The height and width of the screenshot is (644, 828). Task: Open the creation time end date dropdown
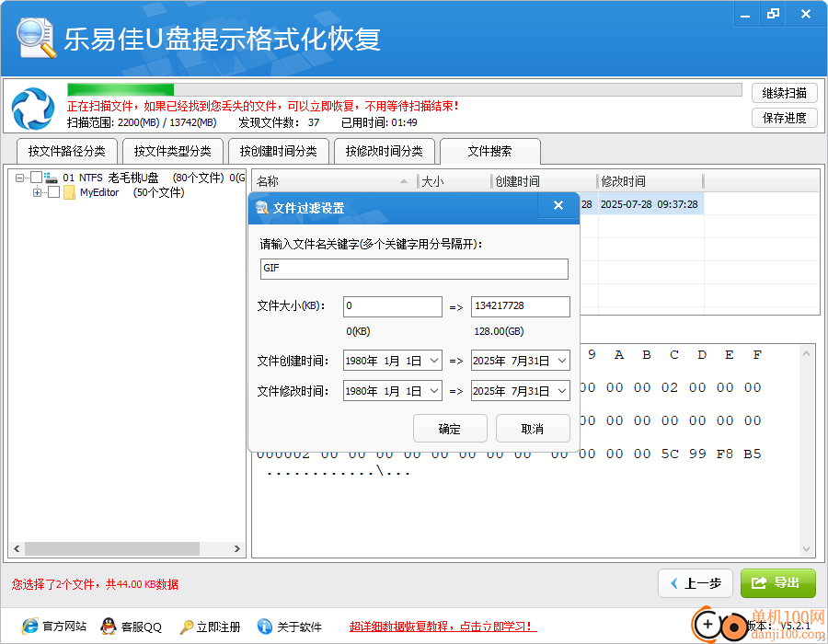coord(562,361)
